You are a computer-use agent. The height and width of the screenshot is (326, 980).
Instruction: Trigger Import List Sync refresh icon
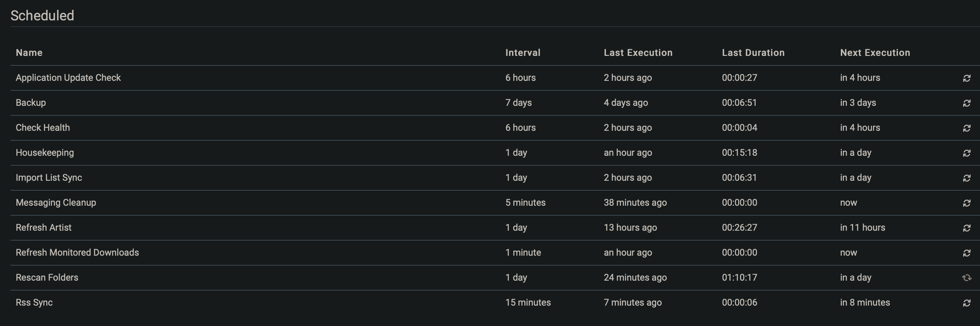click(x=967, y=177)
